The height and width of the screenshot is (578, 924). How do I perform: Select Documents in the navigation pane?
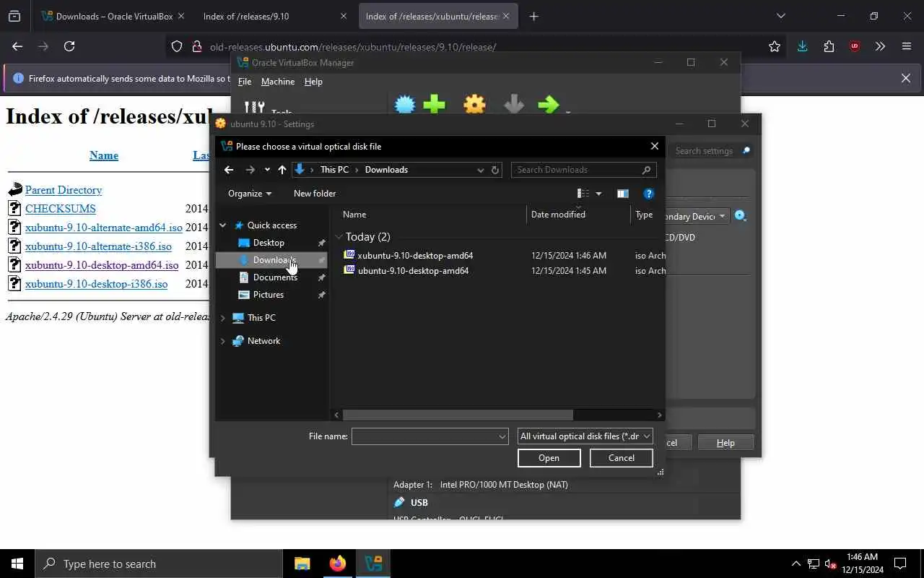point(275,277)
